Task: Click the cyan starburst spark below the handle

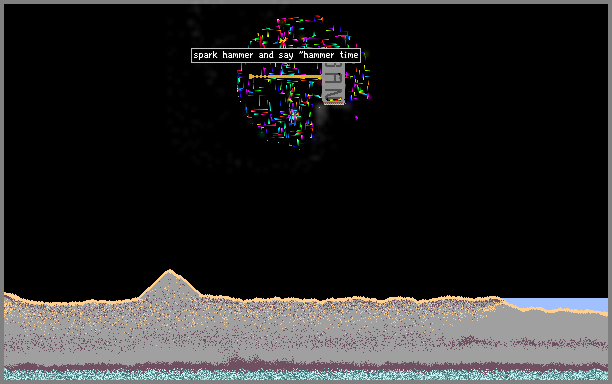Action: (x=293, y=116)
